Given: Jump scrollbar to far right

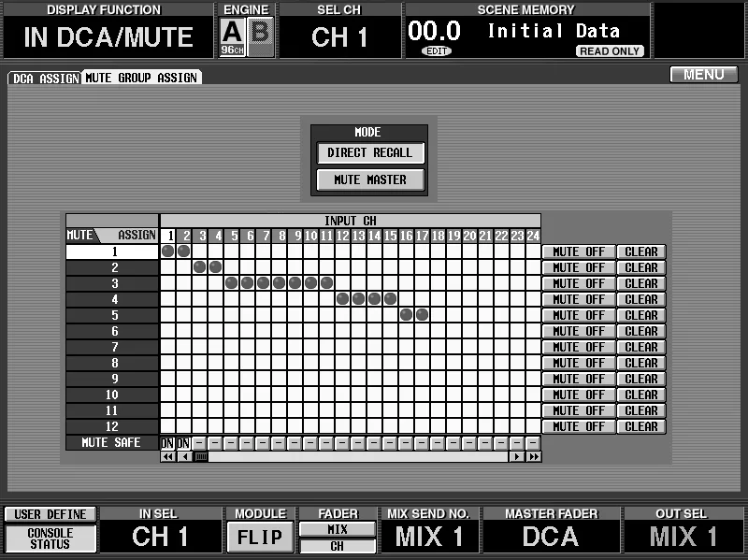Looking at the screenshot, I should point(533,456).
